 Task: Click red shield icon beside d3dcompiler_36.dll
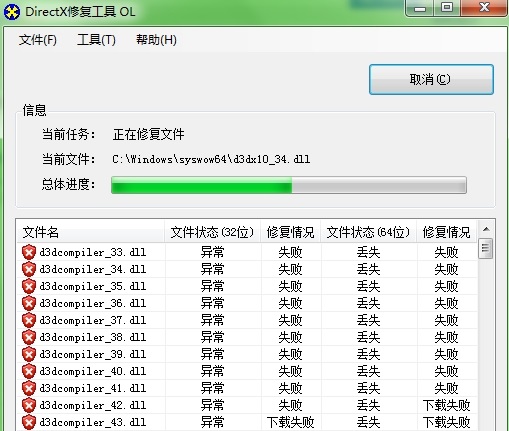[29, 303]
